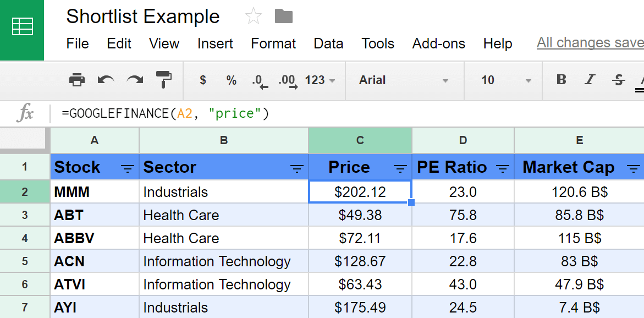Select column D header
Screen dimensions: 644x318
tap(463, 140)
